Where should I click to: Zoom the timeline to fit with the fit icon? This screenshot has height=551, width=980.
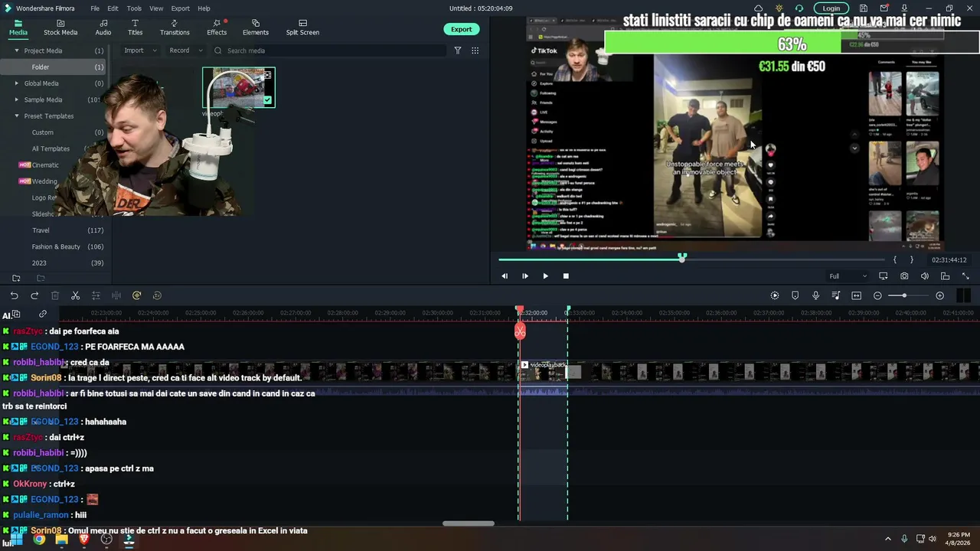[856, 295]
